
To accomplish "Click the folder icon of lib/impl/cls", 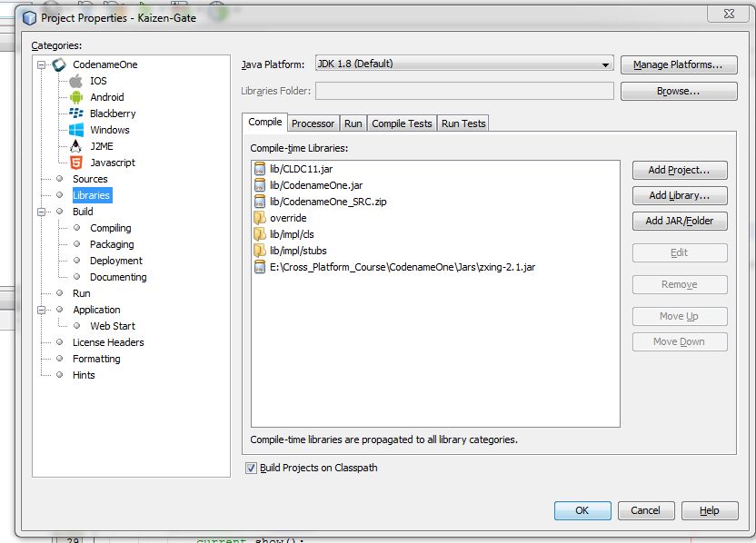I will 259,234.
